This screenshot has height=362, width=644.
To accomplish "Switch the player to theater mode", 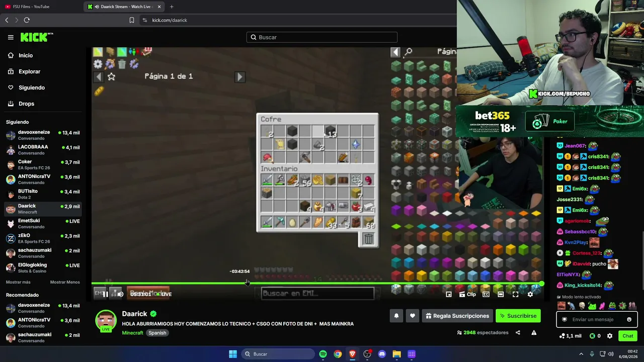I will [501, 294].
